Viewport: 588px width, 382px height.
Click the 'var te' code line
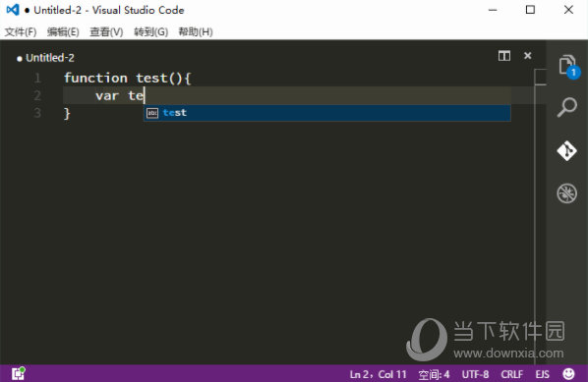[119, 95]
